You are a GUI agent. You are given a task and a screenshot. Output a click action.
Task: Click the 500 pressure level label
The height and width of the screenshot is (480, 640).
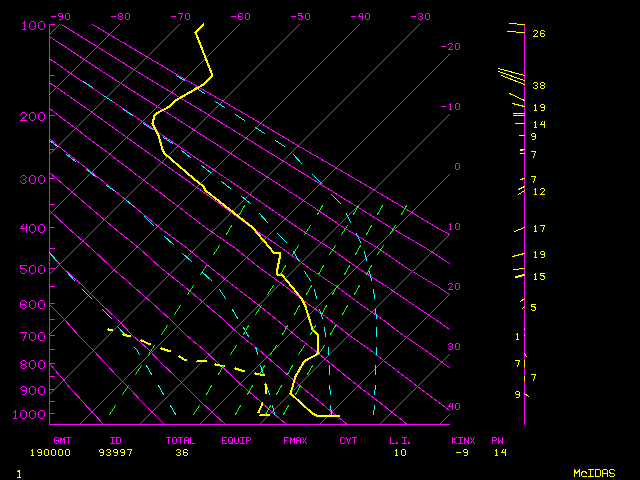coord(33,270)
